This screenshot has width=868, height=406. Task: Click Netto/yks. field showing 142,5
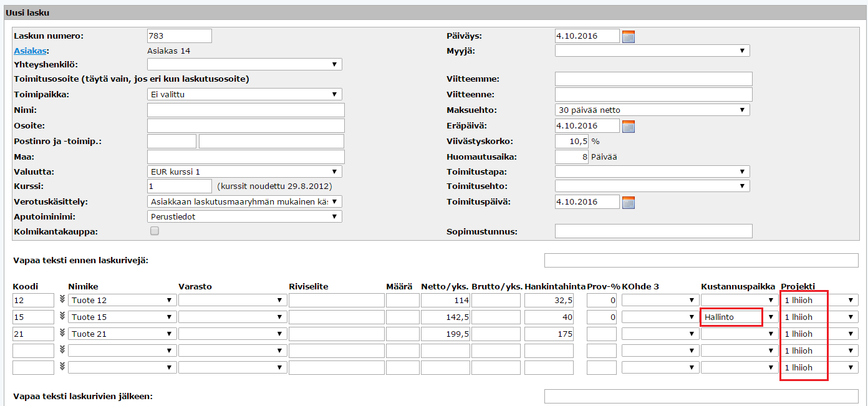pos(445,317)
